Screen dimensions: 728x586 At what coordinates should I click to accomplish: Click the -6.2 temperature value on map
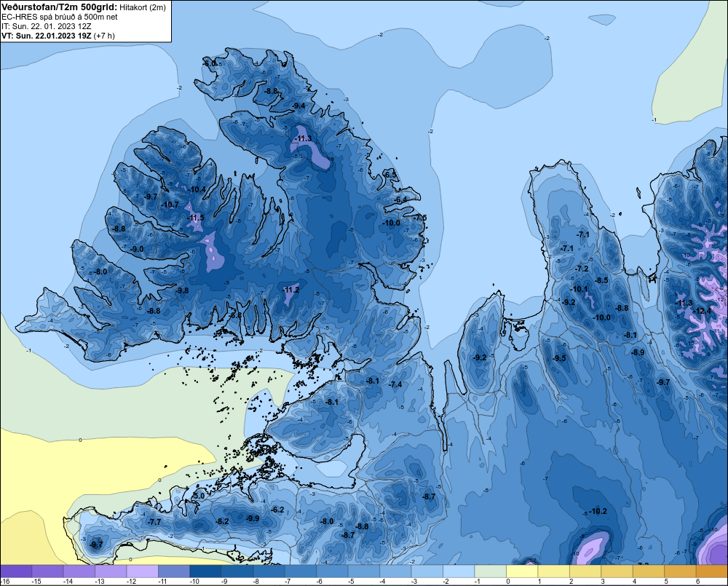point(277,510)
